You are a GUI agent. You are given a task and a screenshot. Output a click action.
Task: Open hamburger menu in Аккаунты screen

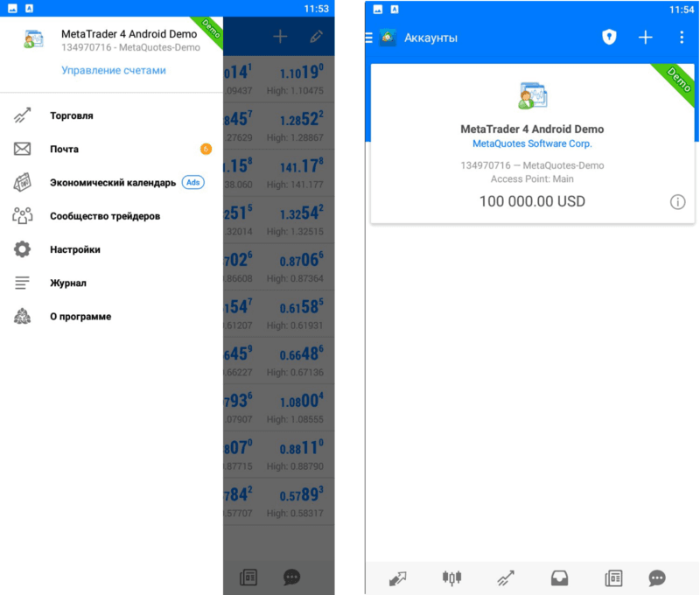[x=368, y=38]
